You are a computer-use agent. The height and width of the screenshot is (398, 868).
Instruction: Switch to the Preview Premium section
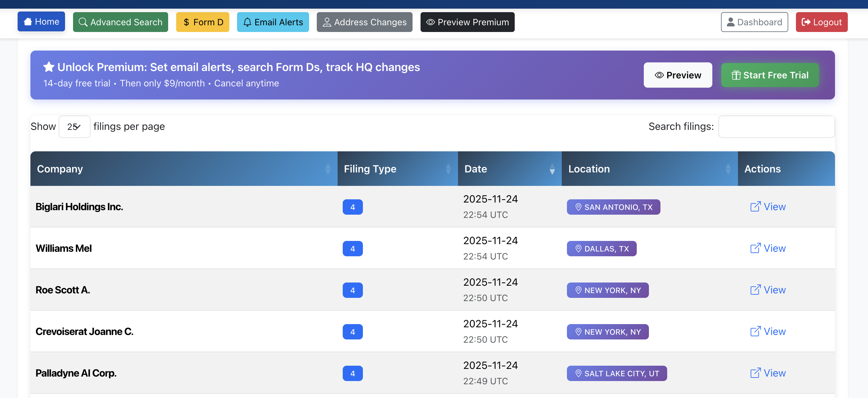tap(467, 22)
